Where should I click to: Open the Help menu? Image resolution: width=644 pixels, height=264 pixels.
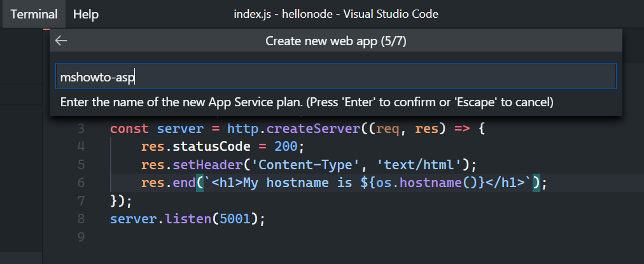[x=86, y=15]
